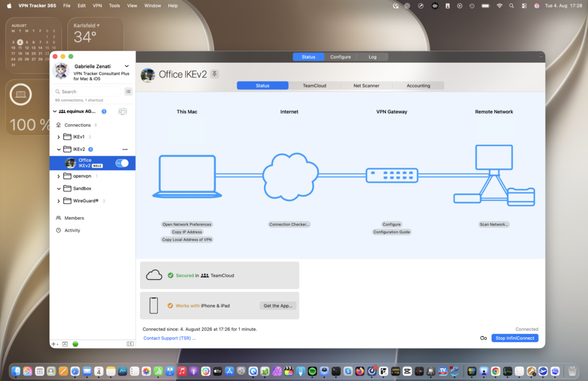This screenshot has width=588, height=381.
Task: Click the add plus icon at sidebar bottom
Action: coord(53,344)
